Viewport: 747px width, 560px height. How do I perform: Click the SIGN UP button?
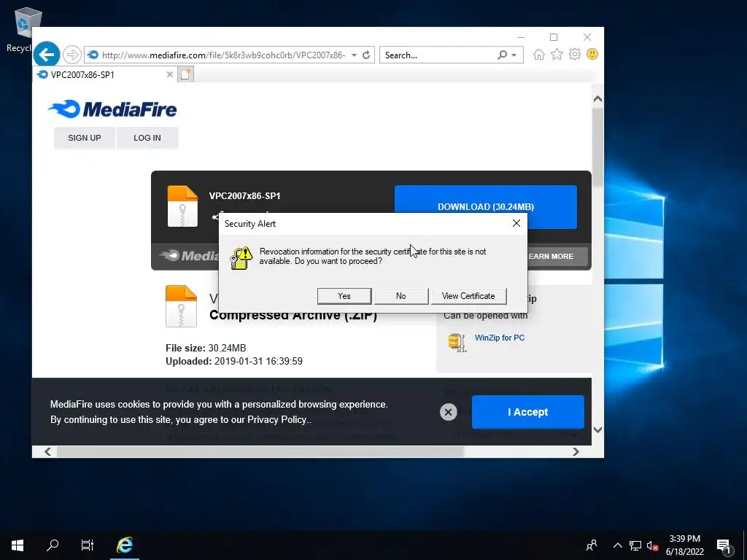85,138
